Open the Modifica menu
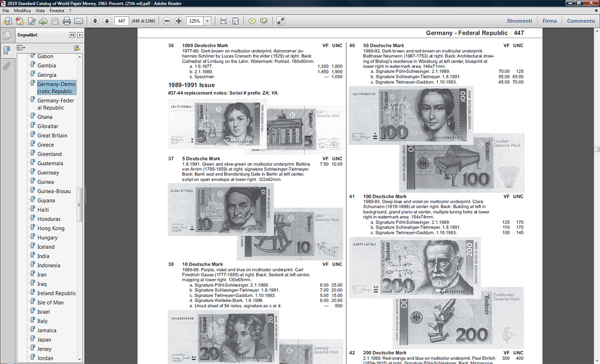The image size is (600, 364). point(22,11)
